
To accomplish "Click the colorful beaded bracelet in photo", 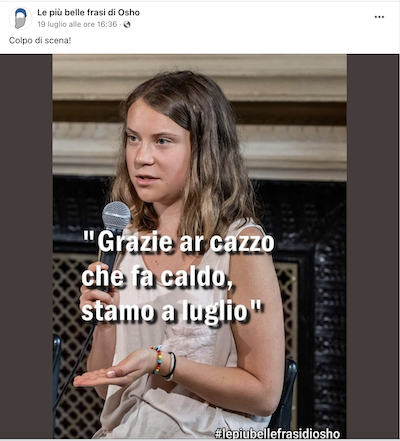I will (158, 359).
